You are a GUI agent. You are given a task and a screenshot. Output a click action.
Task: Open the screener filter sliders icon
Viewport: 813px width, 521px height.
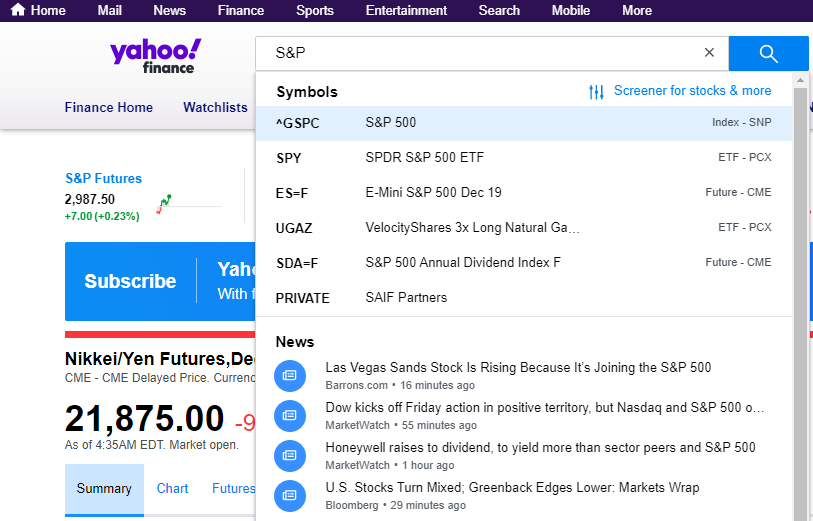pos(597,92)
